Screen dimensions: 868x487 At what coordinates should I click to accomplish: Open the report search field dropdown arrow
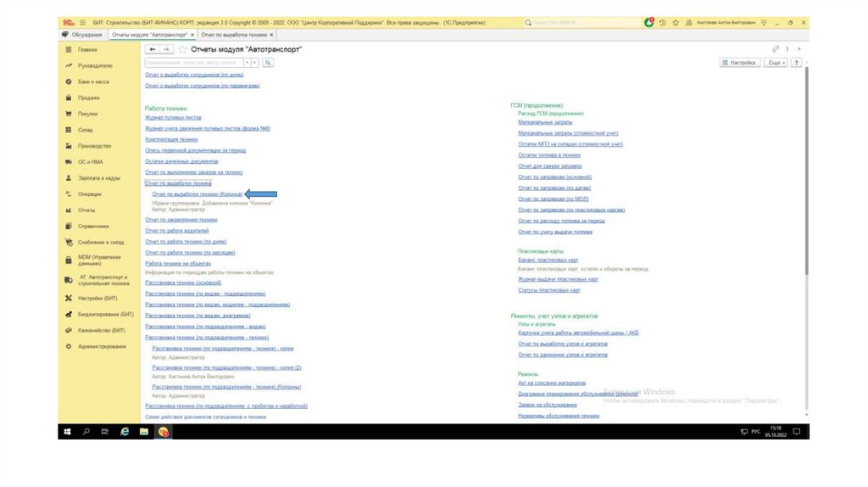coord(248,63)
